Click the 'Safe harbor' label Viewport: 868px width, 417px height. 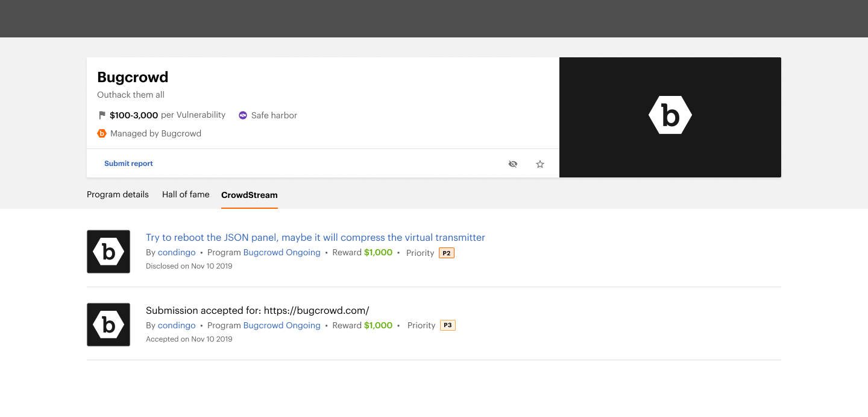(274, 115)
